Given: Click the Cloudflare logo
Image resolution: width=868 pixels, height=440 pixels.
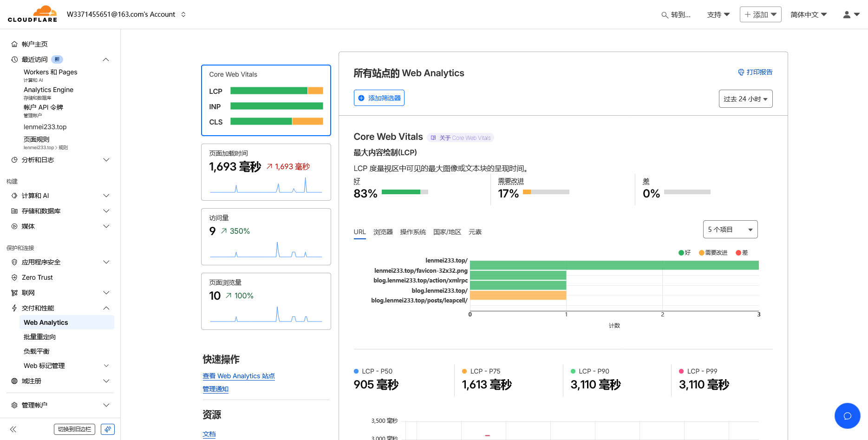Looking at the screenshot, I should coord(33,14).
